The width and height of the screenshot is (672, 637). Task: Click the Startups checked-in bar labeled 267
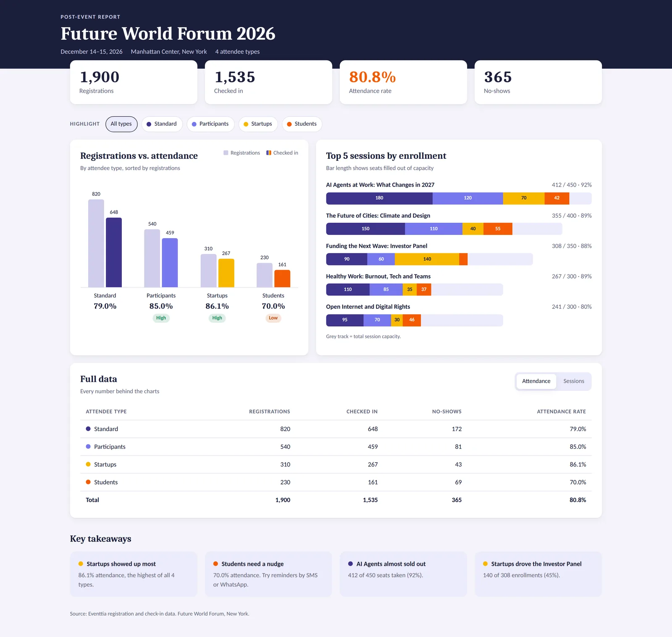click(226, 273)
